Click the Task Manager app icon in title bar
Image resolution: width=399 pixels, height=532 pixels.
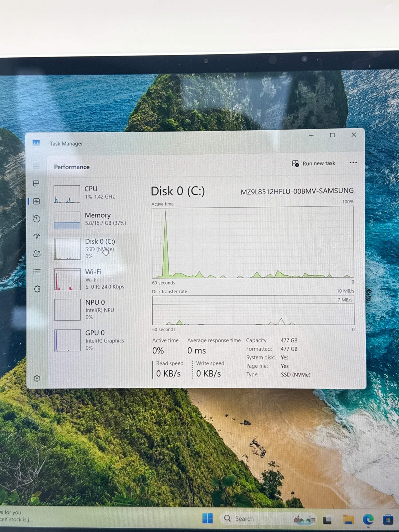pyautogui.click(x=36, y=143)
